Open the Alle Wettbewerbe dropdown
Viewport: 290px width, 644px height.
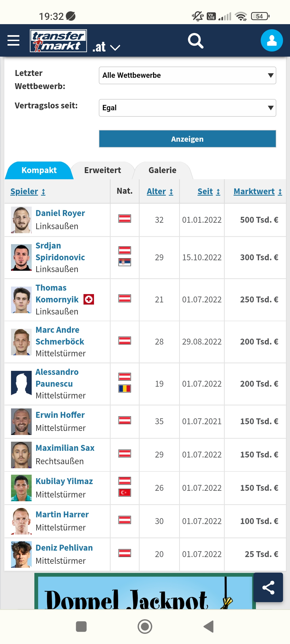click(x=187, y=75)
